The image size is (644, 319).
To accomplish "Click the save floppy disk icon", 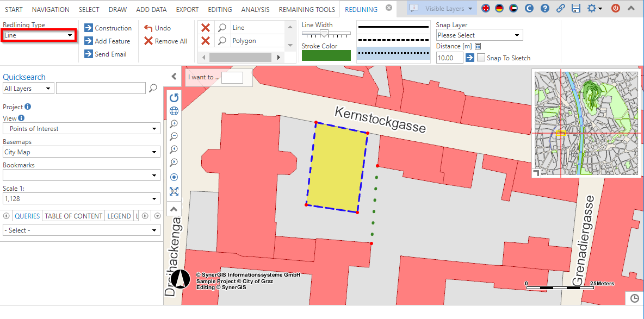I will pyautogui.click(x=576, y=8).
